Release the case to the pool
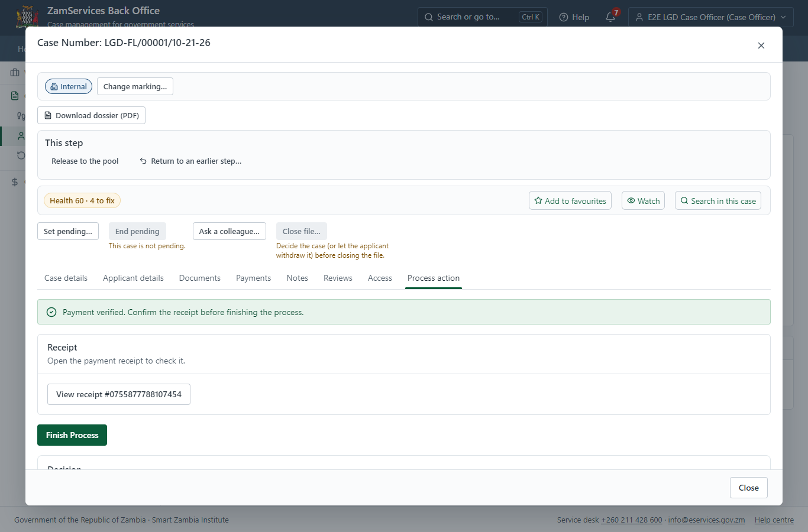Viewport: 808px width, 532px height. (x=85, y=161)
